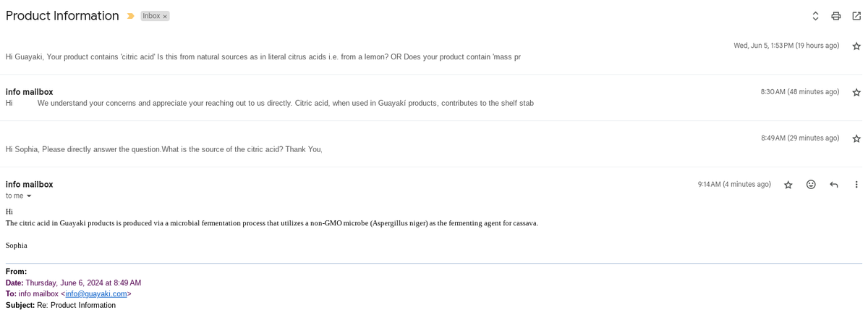Add an emoji reaction to the 9:14 AM message
The height and width of the screenshot is (326, 868).
pyautogui.click(x=811, y=185)
